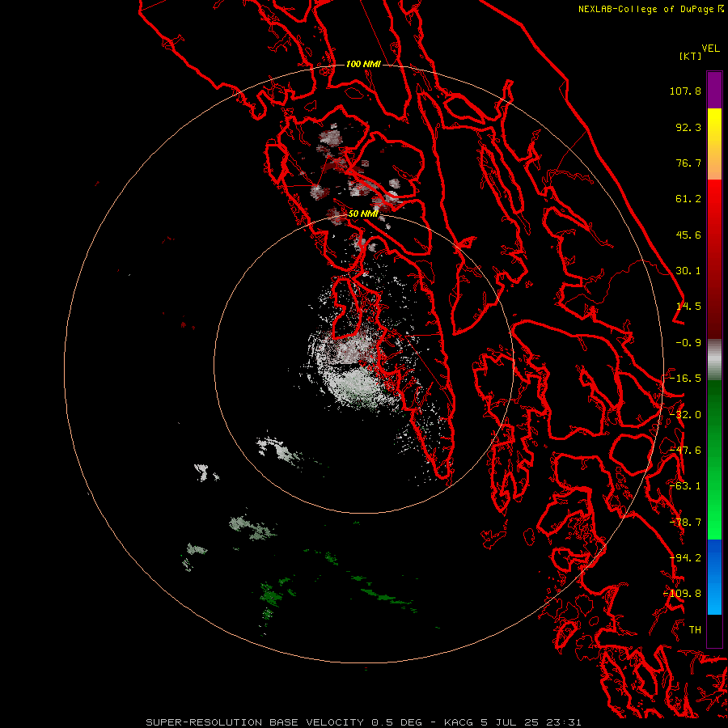
Task: Pick the bright green segment near -78.7
Action: pos(714,523)
